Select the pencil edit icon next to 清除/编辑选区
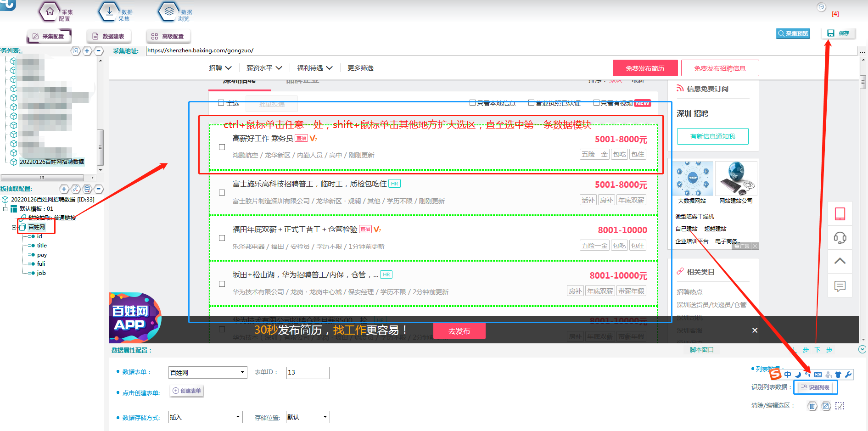The width and height of the screenshot is (868, 431). (x=826, y=406)
